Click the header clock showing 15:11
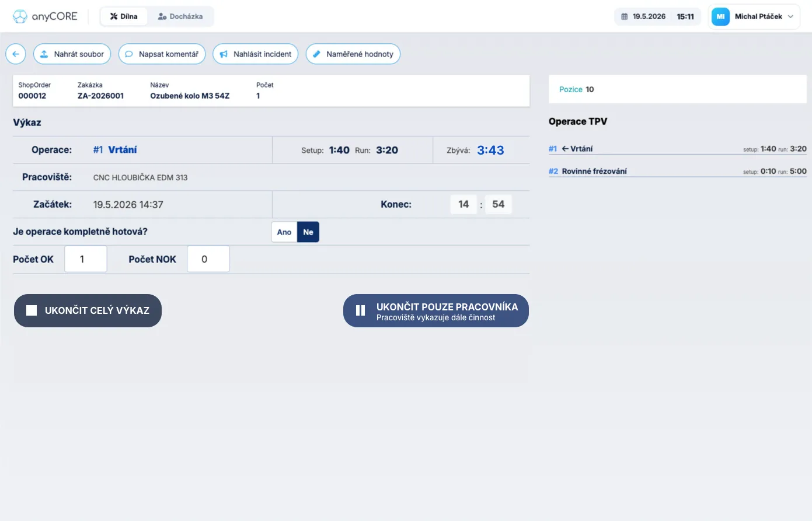812x521 pixels. tap(685, 16)
